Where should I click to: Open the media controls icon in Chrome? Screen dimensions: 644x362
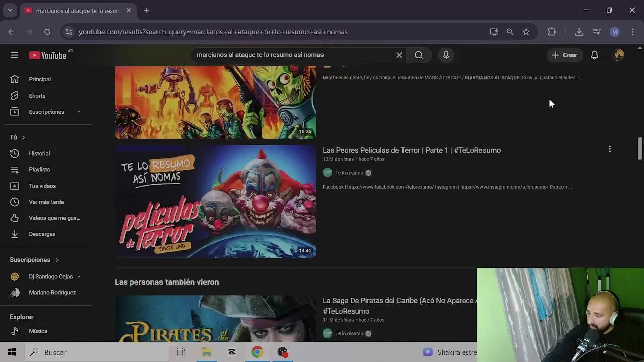597,32
